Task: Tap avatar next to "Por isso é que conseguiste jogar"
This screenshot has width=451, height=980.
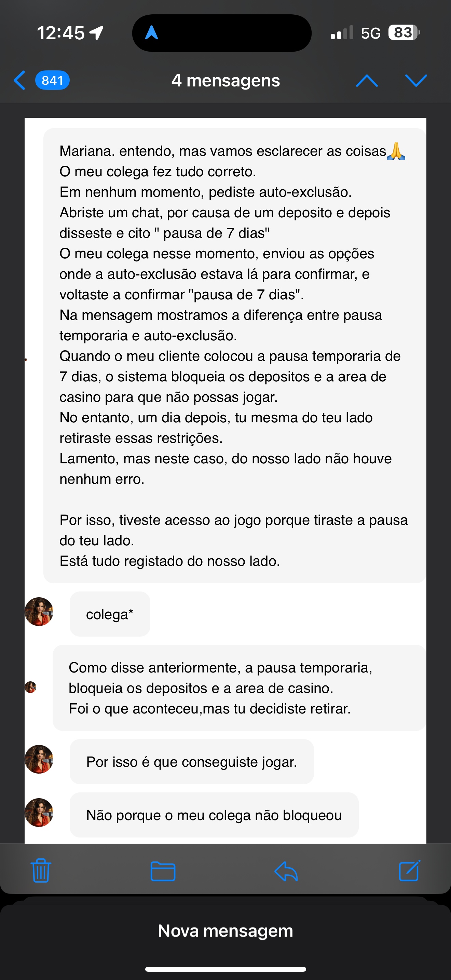Action: tap(39, 759)
